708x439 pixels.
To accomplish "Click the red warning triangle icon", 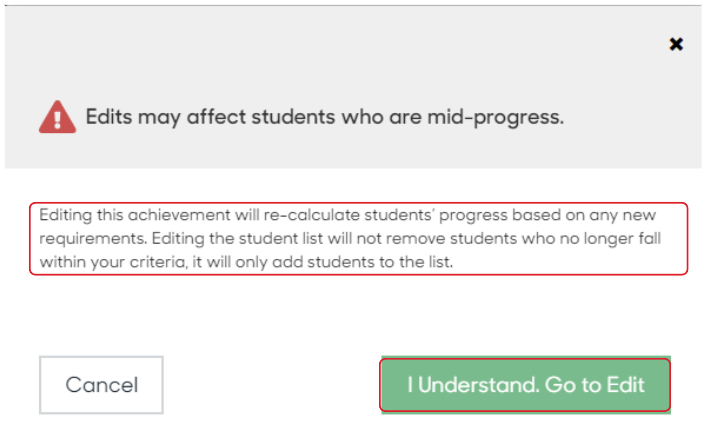I will [57, 117].
